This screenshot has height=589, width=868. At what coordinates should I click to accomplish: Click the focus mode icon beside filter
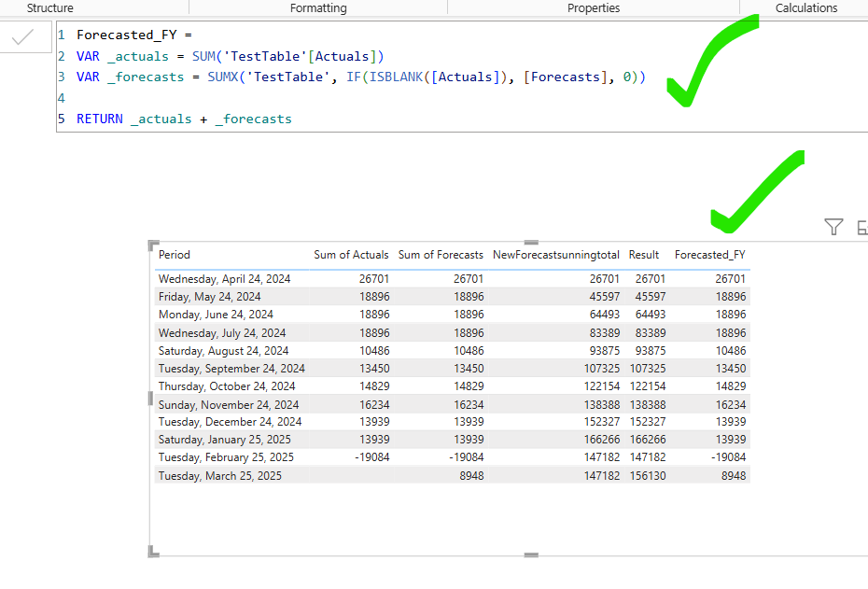863,227
